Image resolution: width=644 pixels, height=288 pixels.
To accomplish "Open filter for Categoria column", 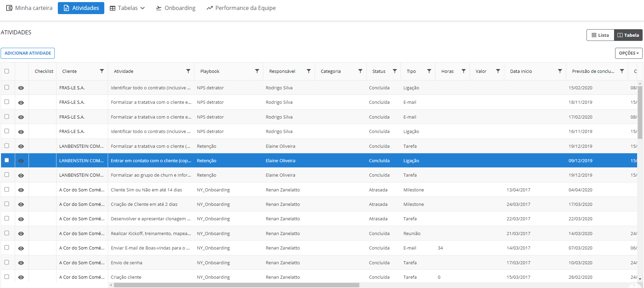I will (x=360, y=71).
